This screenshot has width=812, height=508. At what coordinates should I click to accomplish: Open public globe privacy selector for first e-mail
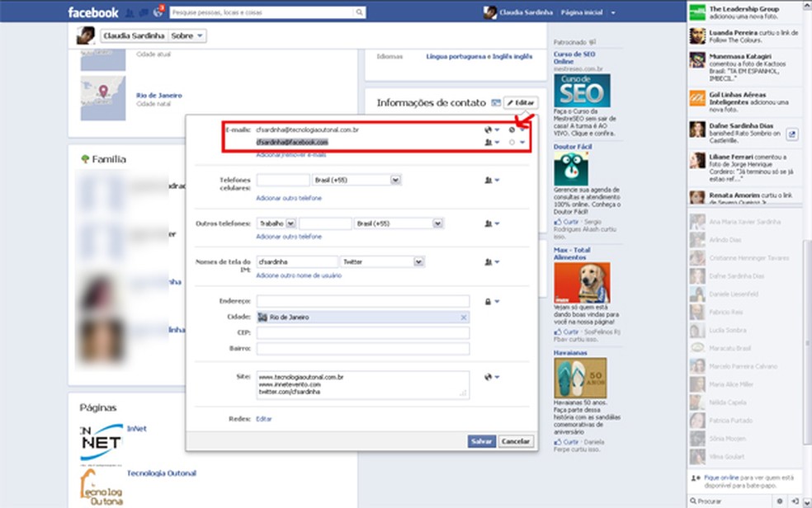coord(492,129)
